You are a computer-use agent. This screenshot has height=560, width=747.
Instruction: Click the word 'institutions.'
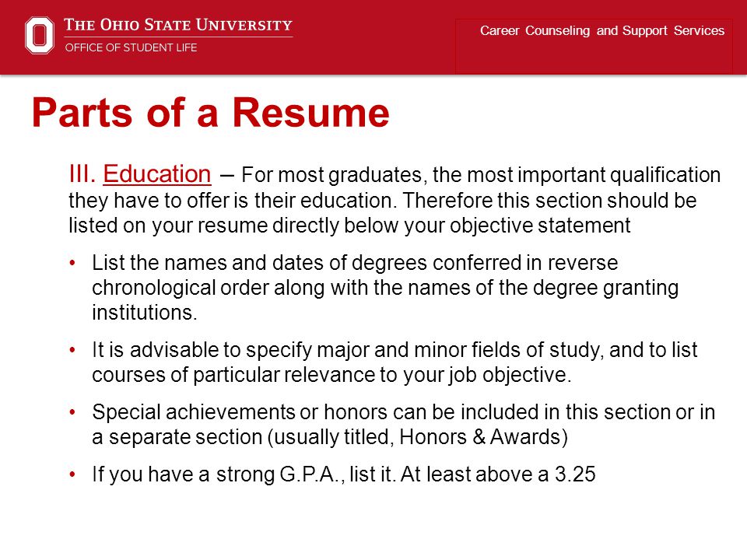click(x=145, y=313)
